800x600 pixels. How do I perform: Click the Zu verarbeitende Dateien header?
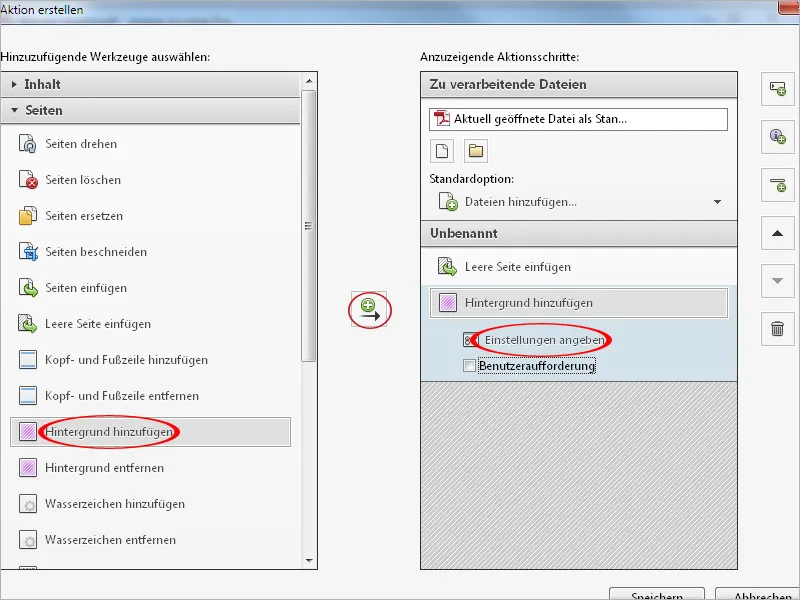(579, 85)
